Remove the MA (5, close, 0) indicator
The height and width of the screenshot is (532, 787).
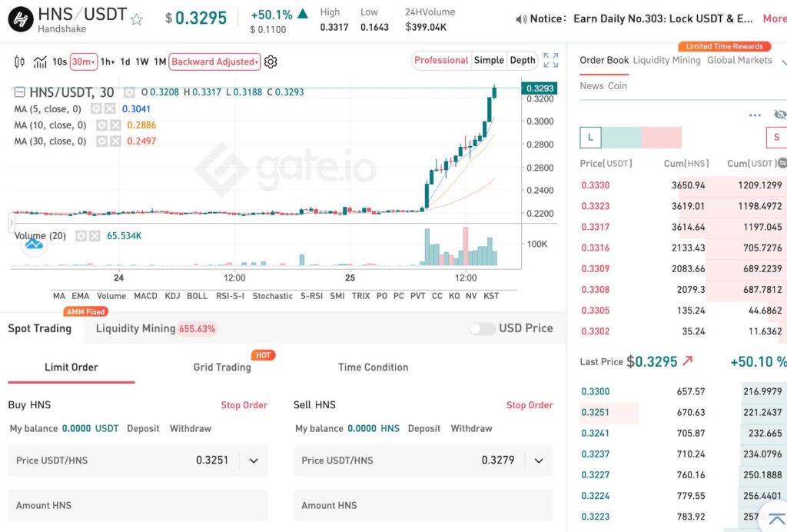click(x=110, y=109)
